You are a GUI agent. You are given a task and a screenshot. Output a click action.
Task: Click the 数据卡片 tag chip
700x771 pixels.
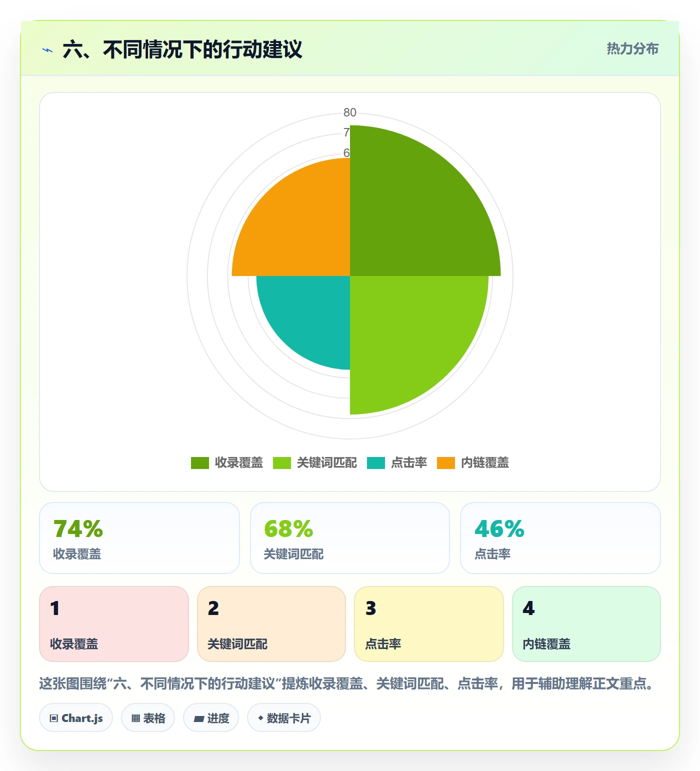[284, 718]
